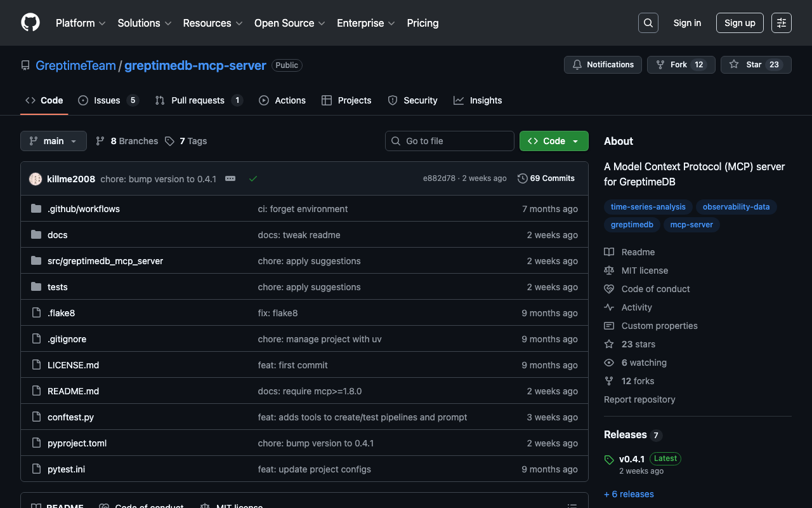Expand the Platform menu in header
This screenshot has height=508, width=812.
coord(81,23)
